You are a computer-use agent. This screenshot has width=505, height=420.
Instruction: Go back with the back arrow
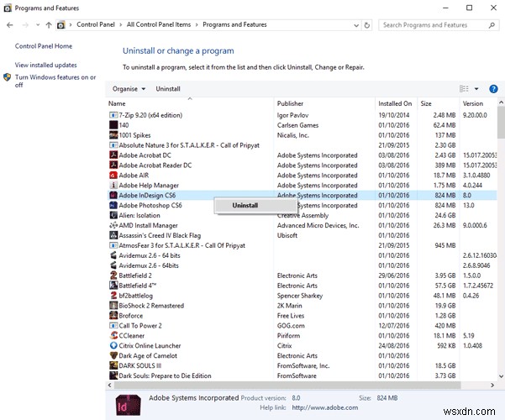[x=10, y=25]
